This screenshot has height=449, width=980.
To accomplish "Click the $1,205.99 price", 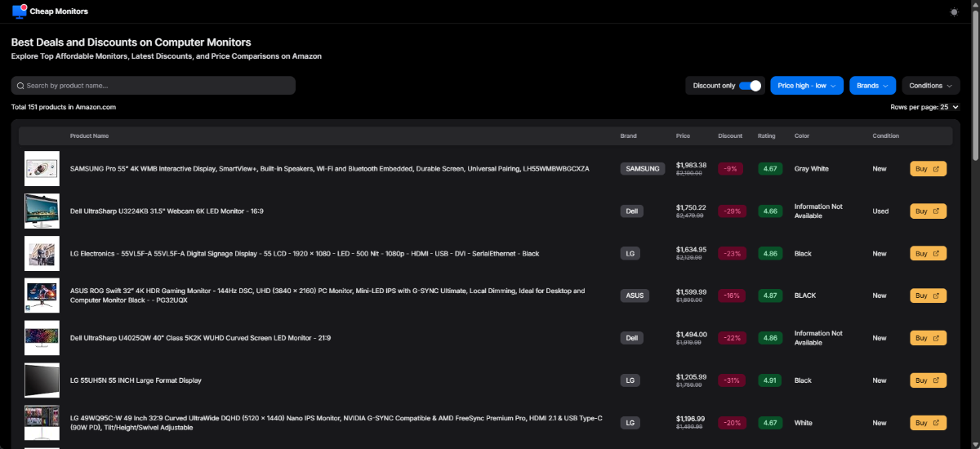I will 692,376.
